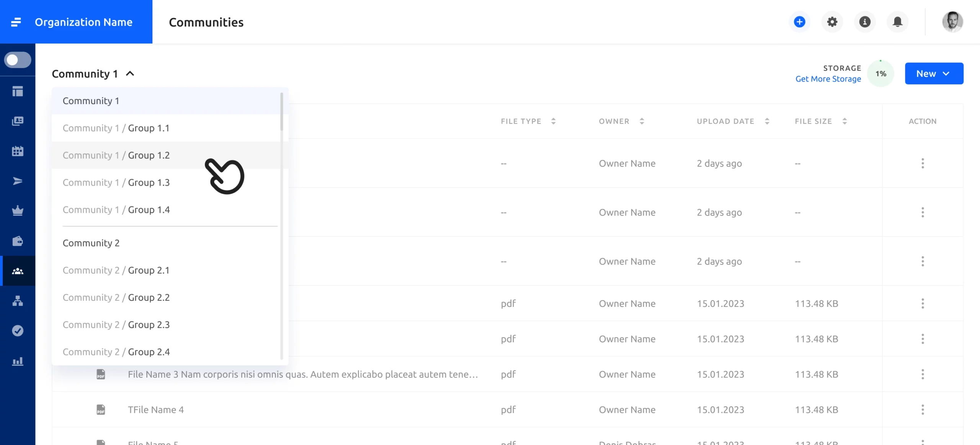Collapse the Community 1 dropdown chevron
Viewport: 980px width, 445px height.
tap(130, 74)
